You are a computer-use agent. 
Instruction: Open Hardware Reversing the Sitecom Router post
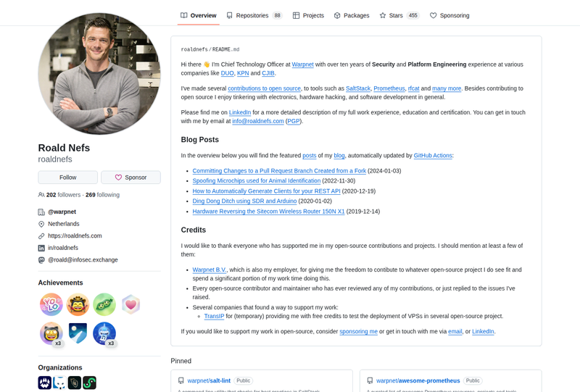point(268,212)
